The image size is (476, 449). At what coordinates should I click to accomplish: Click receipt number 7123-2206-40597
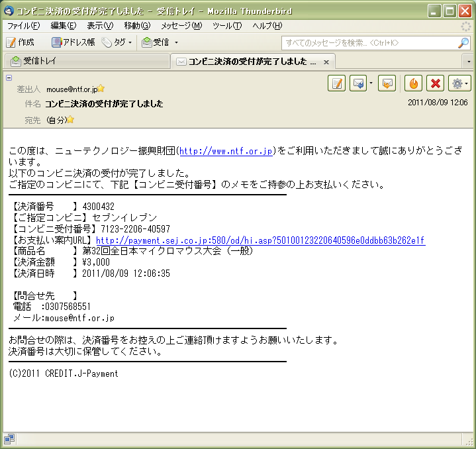pyautogui.click(x=136, y=229)
